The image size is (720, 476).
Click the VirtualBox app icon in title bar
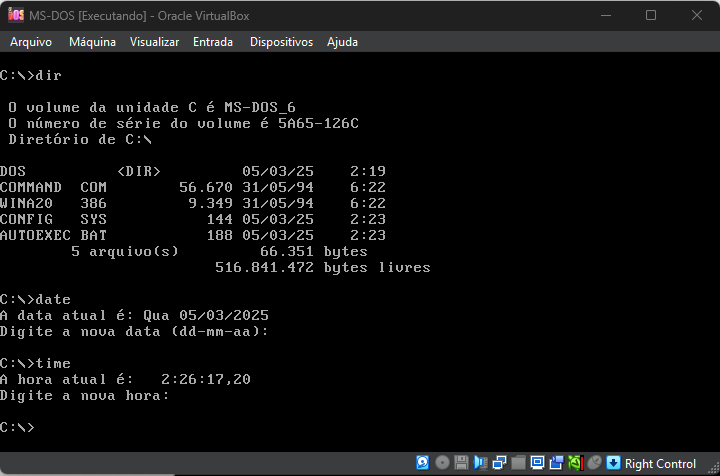[x=16, y=15]
